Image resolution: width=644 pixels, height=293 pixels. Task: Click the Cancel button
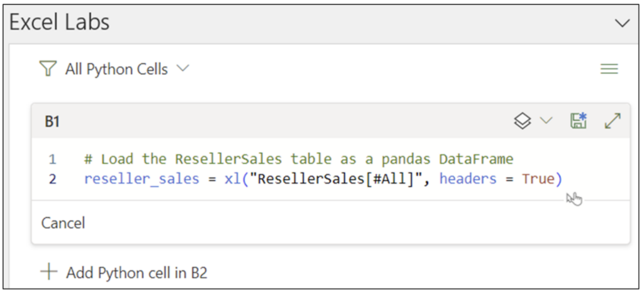click(x=63, y=223)
